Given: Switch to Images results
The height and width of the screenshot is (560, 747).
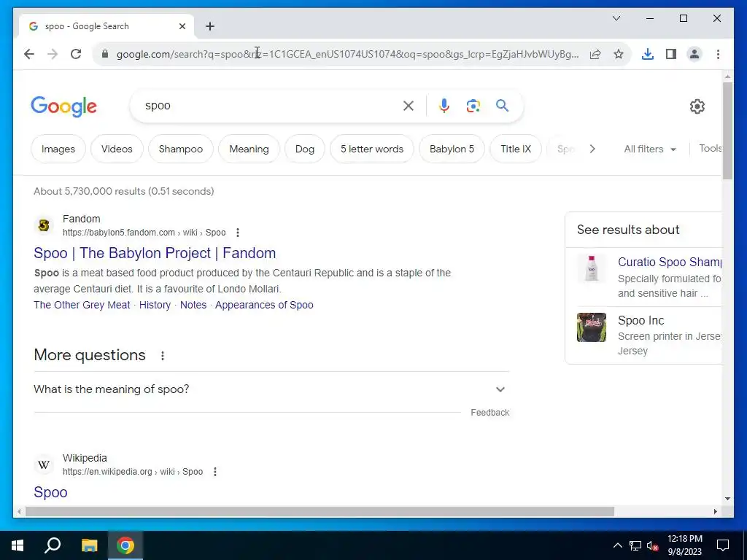Looking at the screenshot, I should click(x=58, y=149).
